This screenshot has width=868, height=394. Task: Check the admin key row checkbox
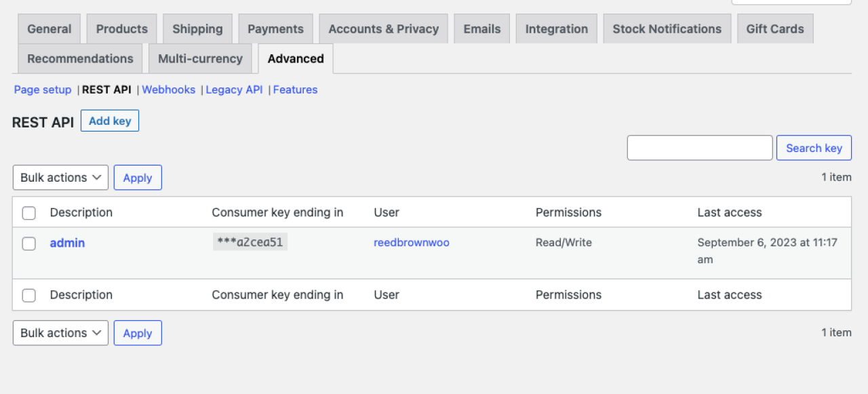29,243
